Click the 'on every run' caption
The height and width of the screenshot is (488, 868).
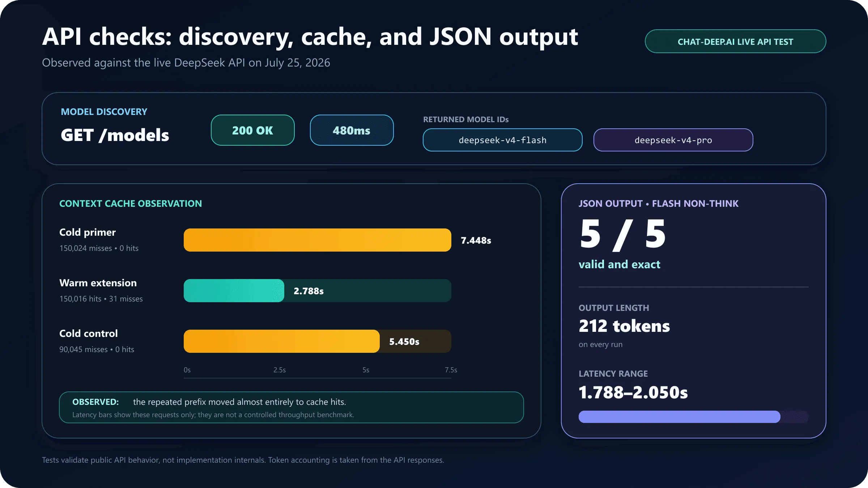[600, 344]
